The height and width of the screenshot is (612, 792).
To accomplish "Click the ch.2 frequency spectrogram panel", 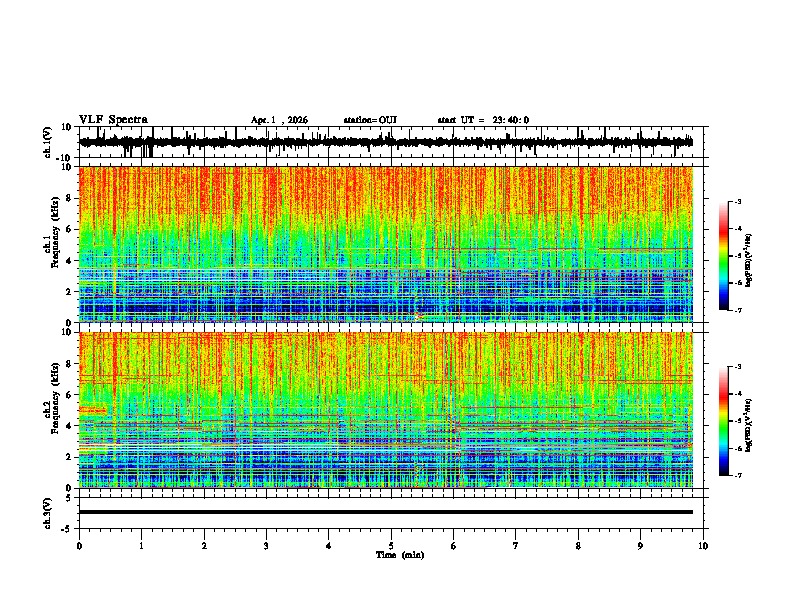I will point(386,410).
